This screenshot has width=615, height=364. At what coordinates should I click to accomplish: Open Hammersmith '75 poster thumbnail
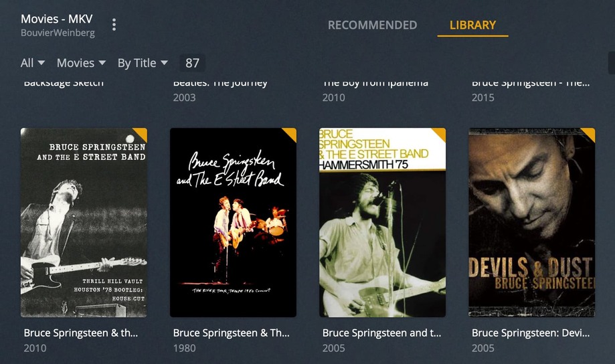(x=383, y=222)
